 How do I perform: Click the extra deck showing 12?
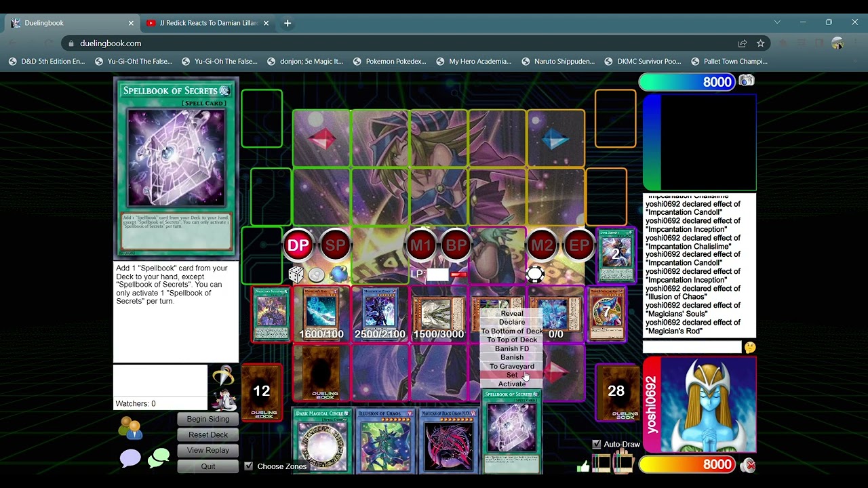tap(262, 392)
